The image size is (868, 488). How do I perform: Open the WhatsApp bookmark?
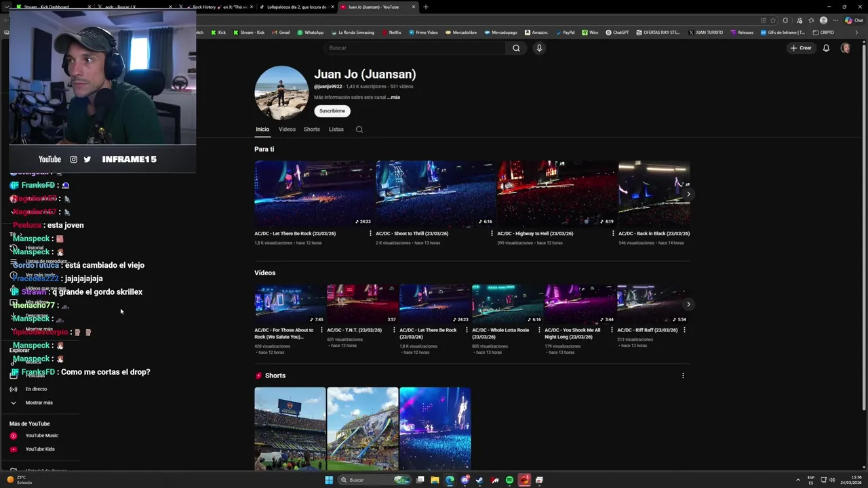click(x=311, y=33)
